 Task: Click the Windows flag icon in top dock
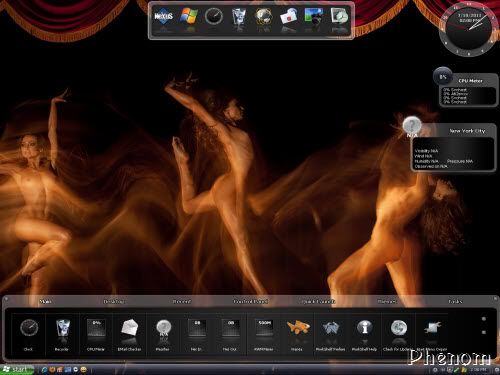[189, 16]
